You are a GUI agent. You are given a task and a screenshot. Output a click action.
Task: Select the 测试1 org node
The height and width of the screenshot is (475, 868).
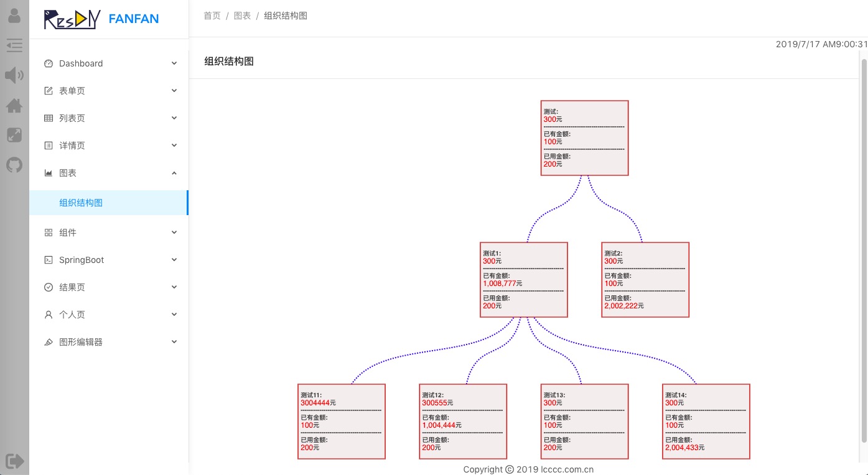[524, 280]
